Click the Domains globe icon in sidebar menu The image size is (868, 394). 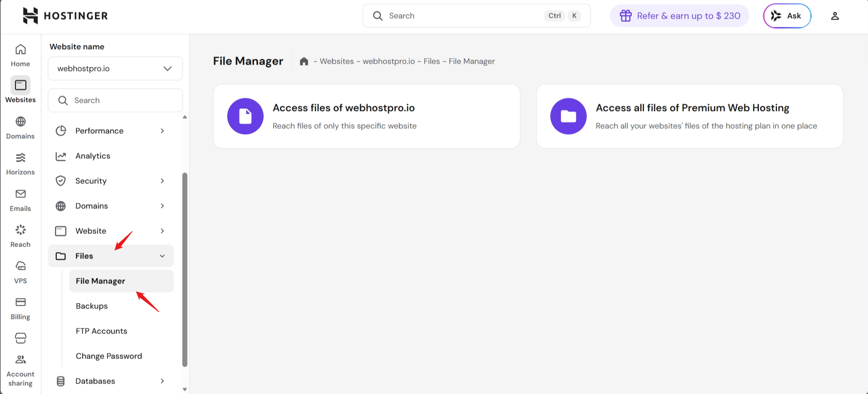61,206
